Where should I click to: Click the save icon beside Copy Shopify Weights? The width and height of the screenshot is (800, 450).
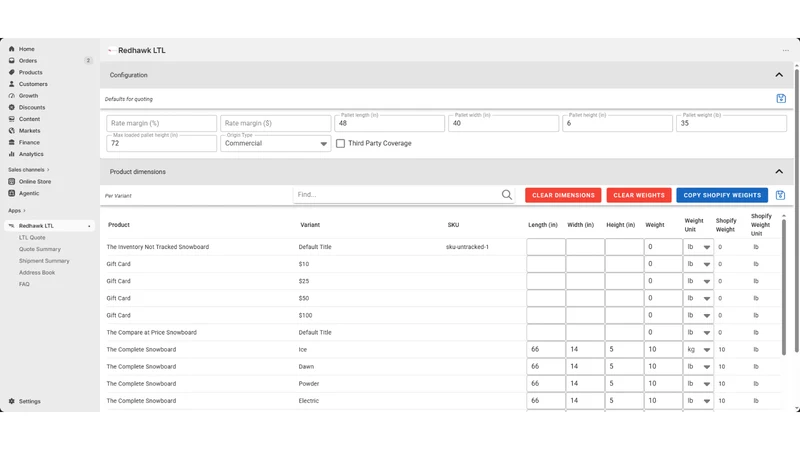coord(780,195)
